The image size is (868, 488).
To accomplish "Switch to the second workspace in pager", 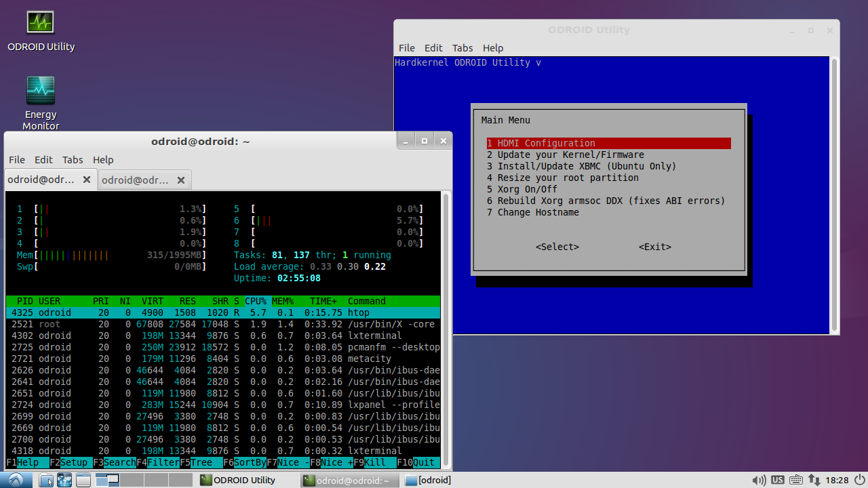I will coord(131,480).
